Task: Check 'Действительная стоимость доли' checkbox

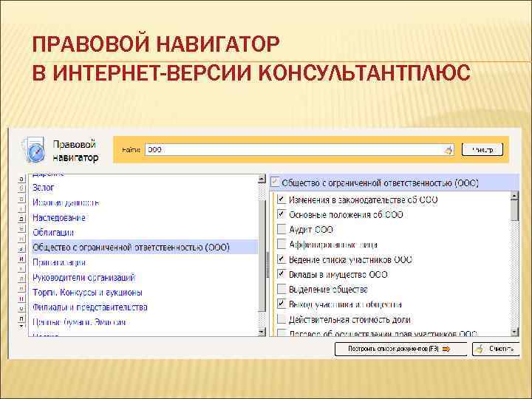Action: point(282,319)
